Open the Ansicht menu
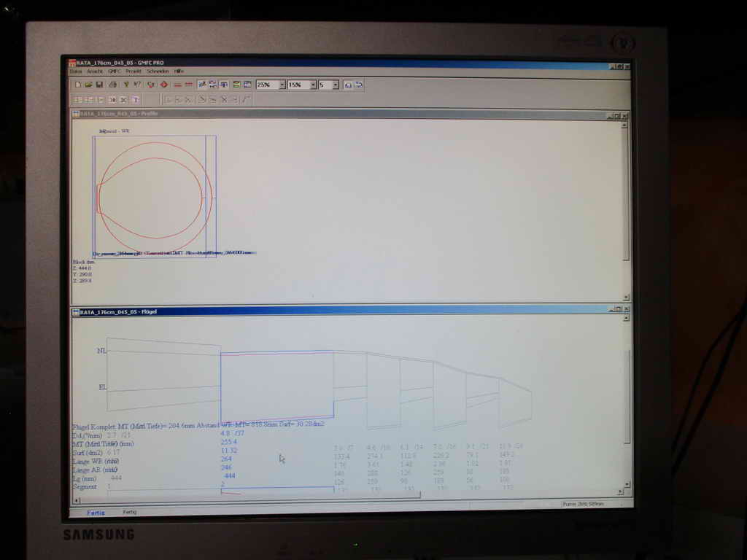Viewport: 747px width, 560px height. (x=95, y=71)
